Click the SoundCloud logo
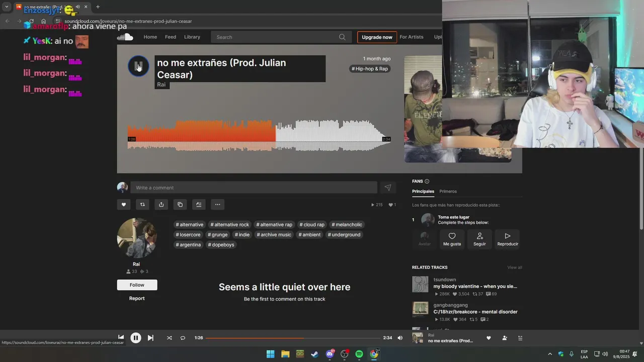Screen dimensions: 644x362 pyautogui.click(x=125, y=37)
